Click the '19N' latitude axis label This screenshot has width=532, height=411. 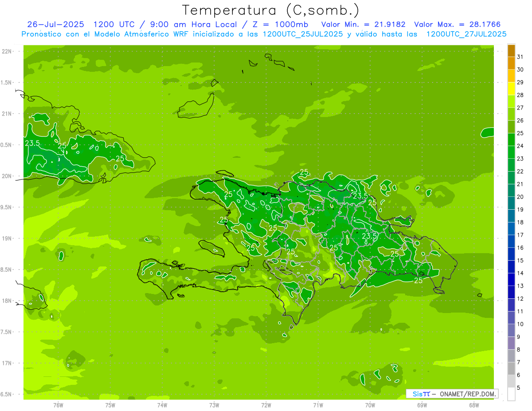(x=6, y=239)
